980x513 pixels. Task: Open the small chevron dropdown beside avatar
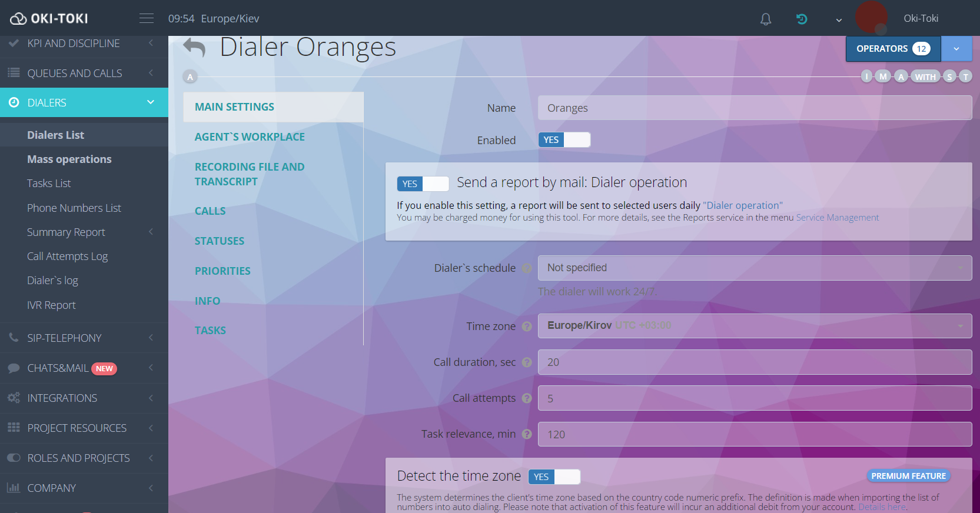[x=839, y=20]
